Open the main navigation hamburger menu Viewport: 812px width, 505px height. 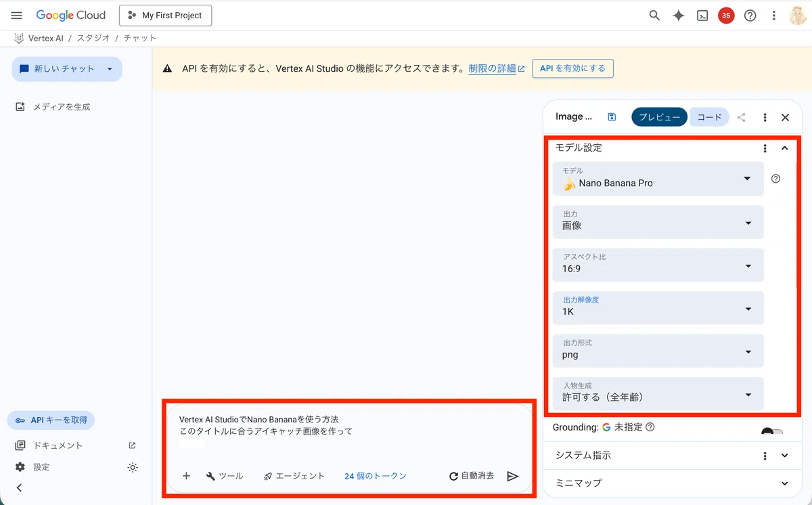(x=17, y=16)
